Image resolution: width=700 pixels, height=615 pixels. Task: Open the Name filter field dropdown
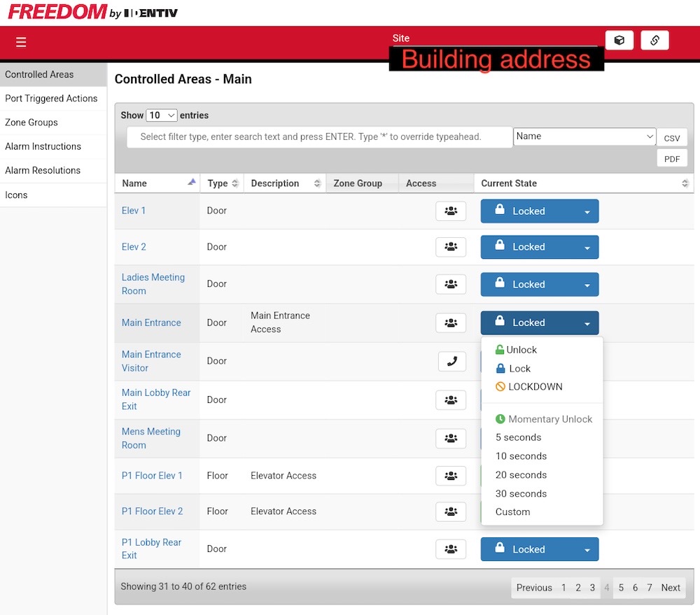[x=584, y=136]
